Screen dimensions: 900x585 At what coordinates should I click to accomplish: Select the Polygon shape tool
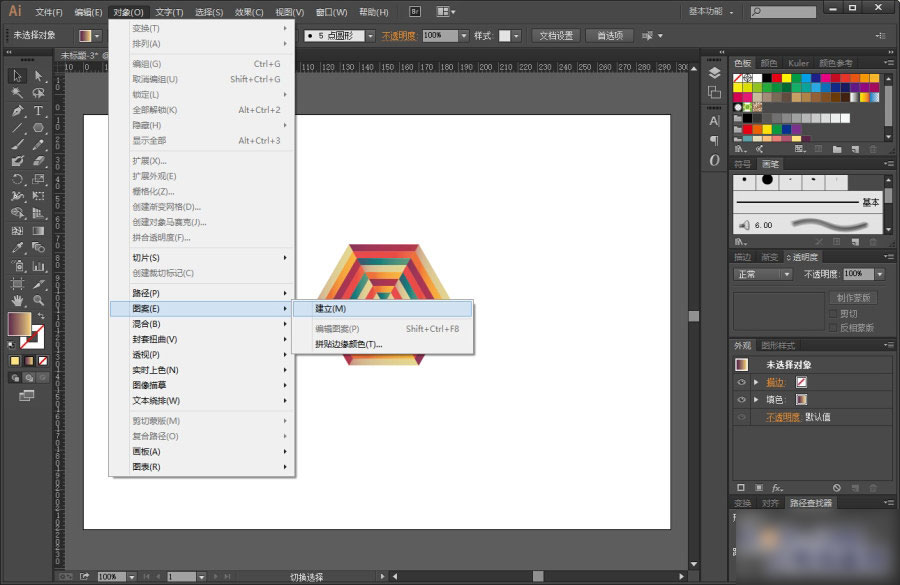(38, 127)
